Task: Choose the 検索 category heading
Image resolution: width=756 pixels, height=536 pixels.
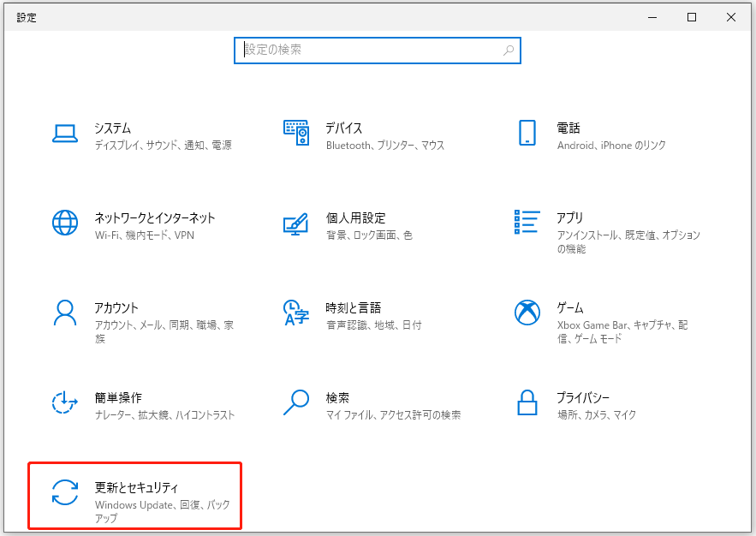Action: tap(337, 397)
